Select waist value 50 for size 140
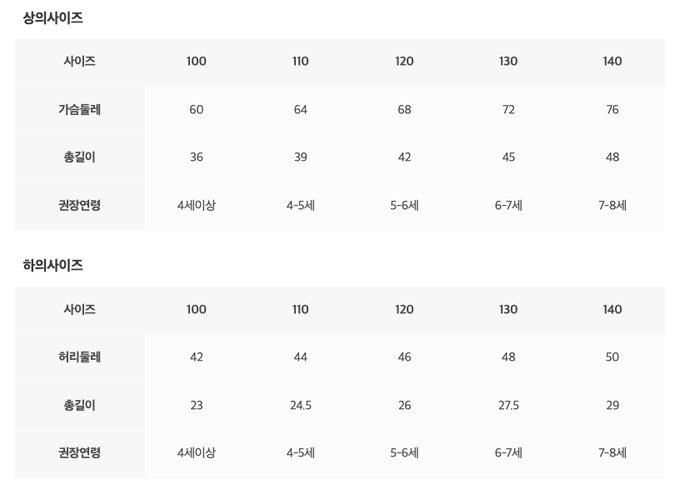Viewport: 680px width, 494px height. (612, 357)
